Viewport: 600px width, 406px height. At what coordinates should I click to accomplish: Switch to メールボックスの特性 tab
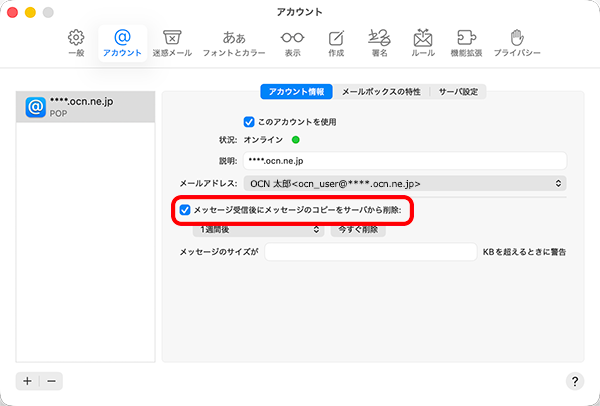(381, 91)
